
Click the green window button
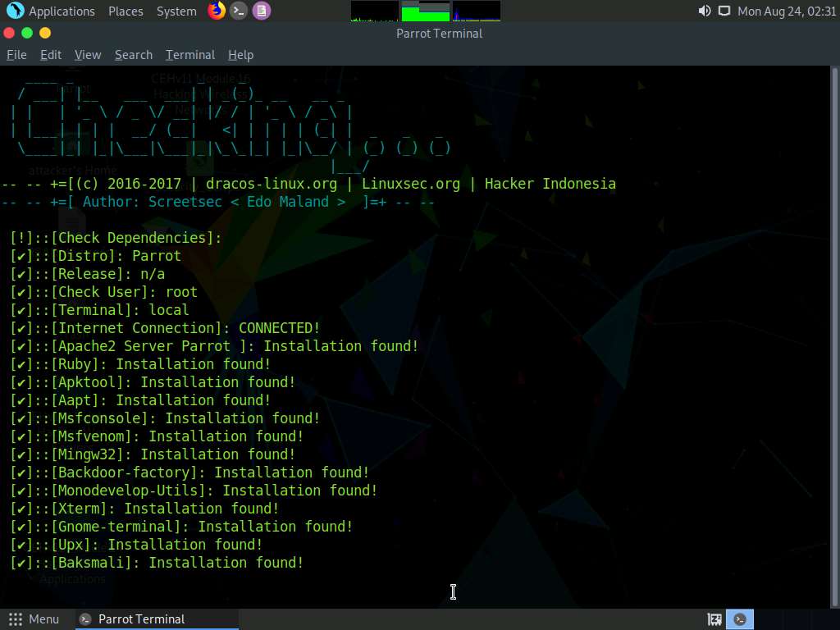click(x=27, y=33)
